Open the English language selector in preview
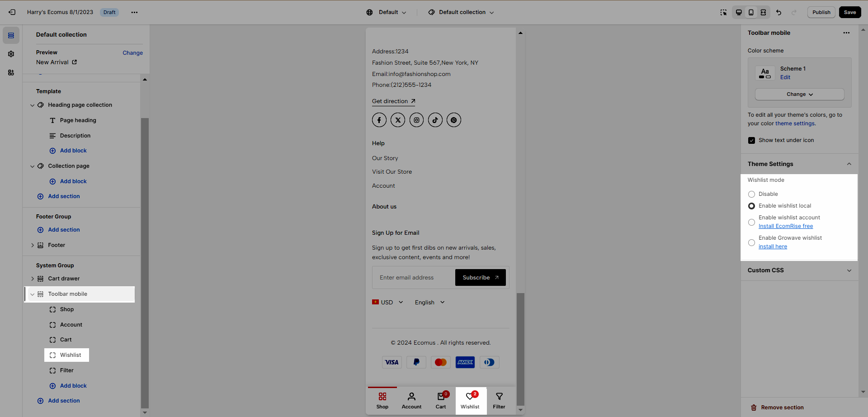 [430, 302]
